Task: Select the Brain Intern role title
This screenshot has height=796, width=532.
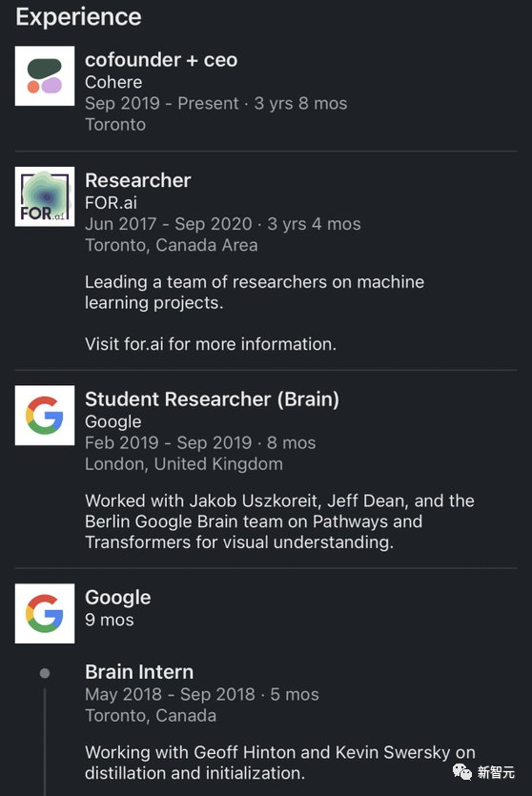Action: tap(139, 672)
